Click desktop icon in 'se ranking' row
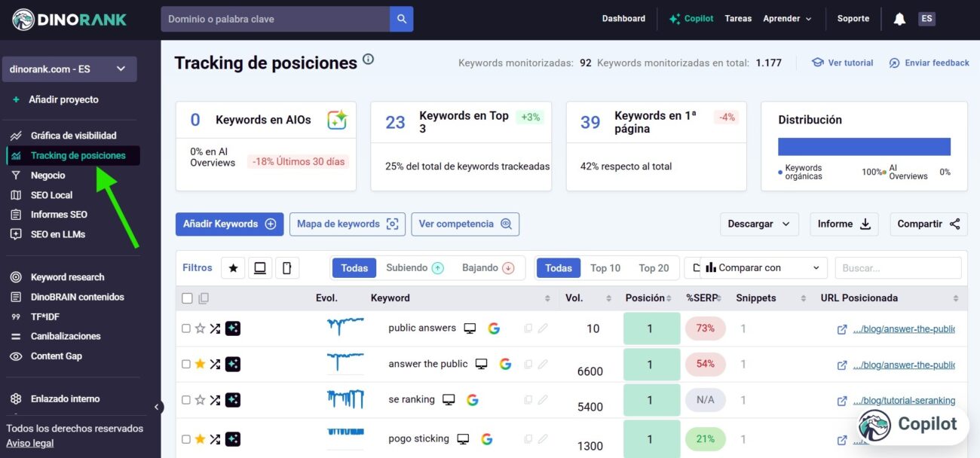 pos(449,400)
